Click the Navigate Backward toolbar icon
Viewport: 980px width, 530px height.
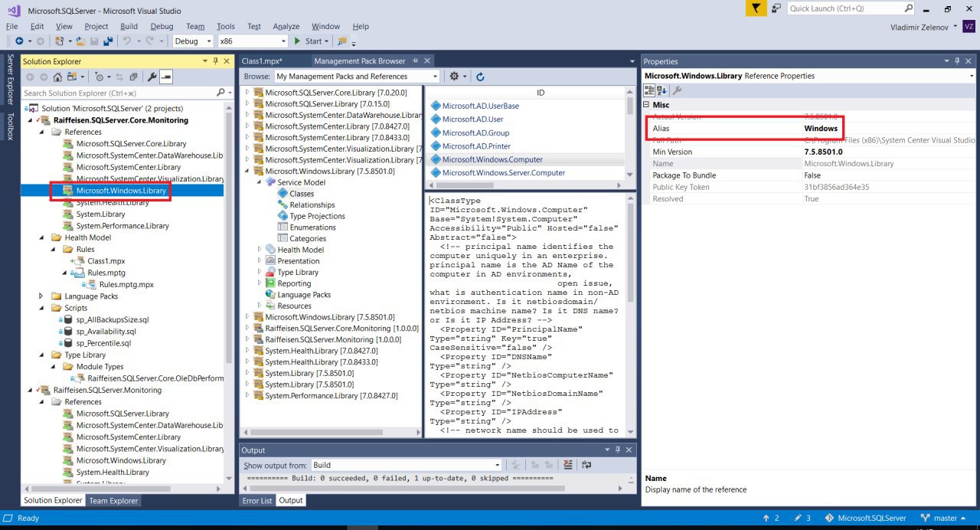[x=19, y=41]
